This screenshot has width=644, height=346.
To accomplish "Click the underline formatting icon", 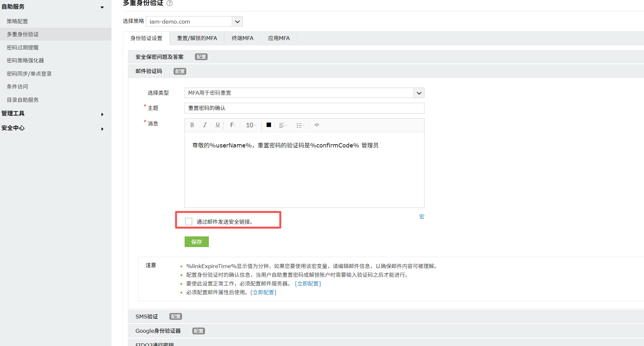I will click(x=218, y=125).
